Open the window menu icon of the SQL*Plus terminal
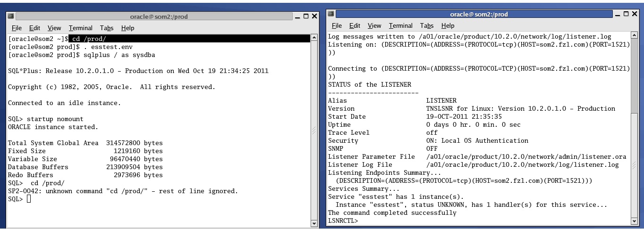 [11, 17]
